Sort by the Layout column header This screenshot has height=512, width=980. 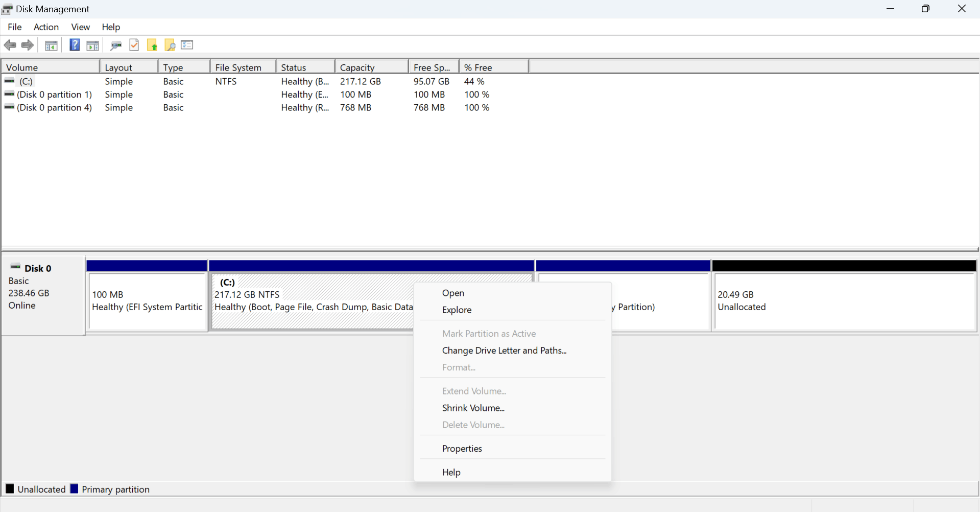[x=129, y=67]
